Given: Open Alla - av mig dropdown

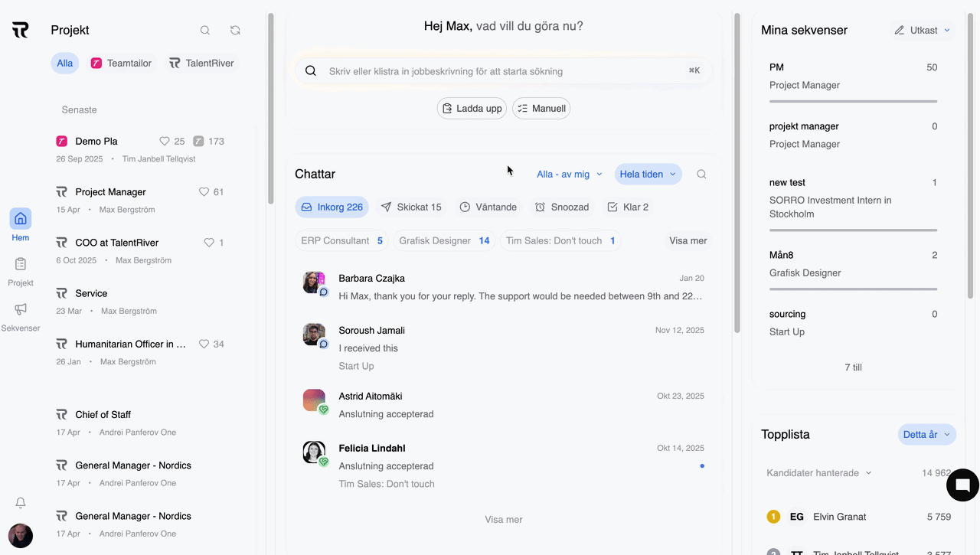Looking at the screenshot, I should [570, 175].
